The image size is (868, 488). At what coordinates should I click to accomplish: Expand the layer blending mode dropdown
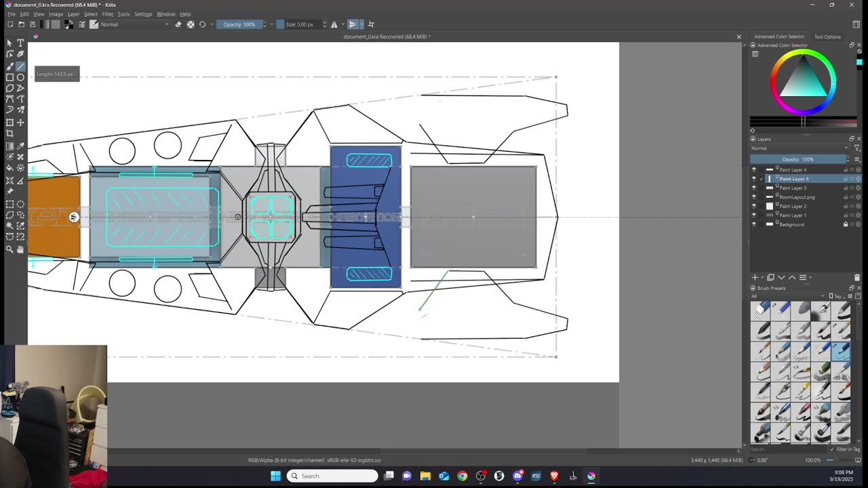point(799,148)
